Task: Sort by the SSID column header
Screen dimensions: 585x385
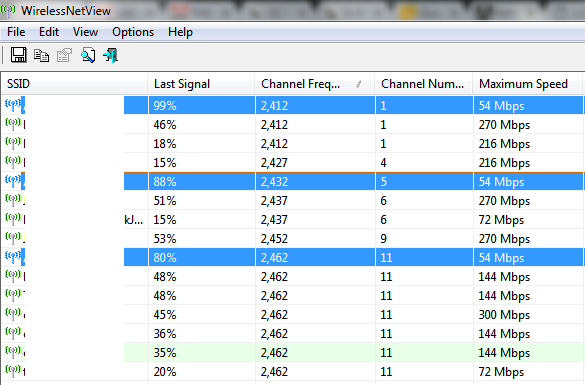Action: click(x=75, y=84)
